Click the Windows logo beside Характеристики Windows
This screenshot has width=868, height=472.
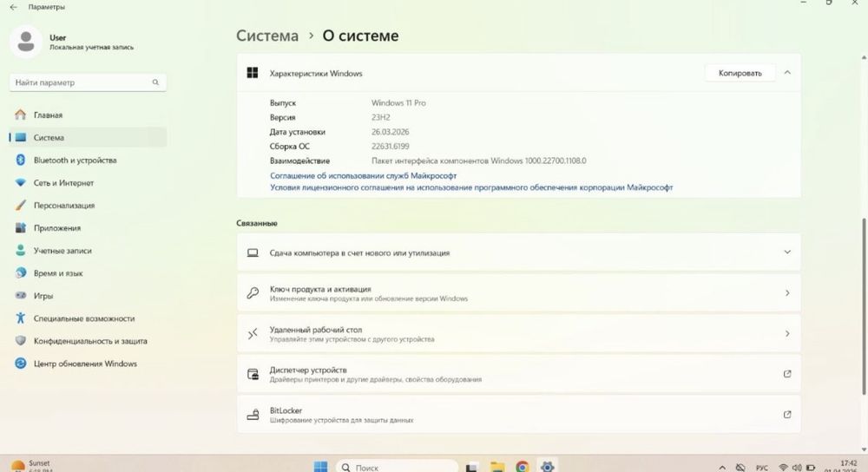[253, 73]
